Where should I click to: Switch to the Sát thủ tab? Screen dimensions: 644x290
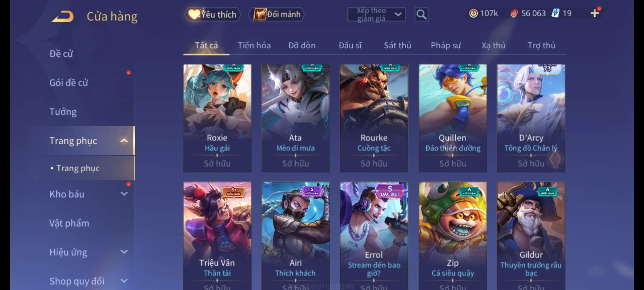pos(397,45)
